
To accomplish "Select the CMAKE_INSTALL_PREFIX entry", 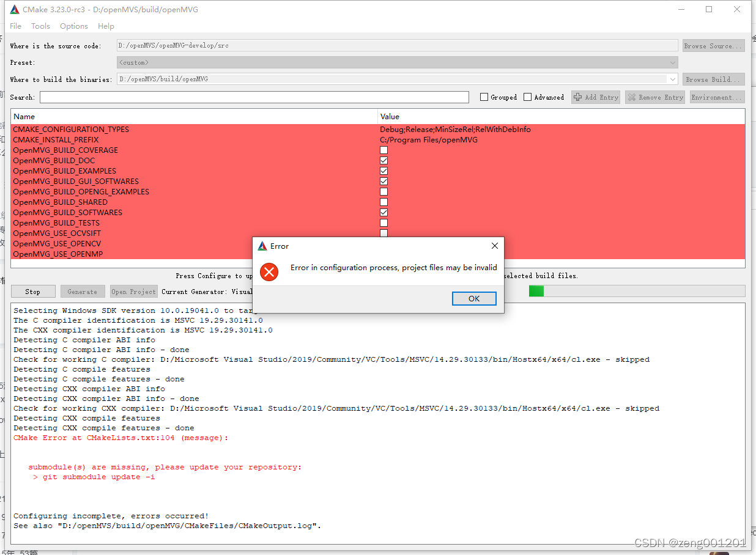I will [x=56, y=140].
